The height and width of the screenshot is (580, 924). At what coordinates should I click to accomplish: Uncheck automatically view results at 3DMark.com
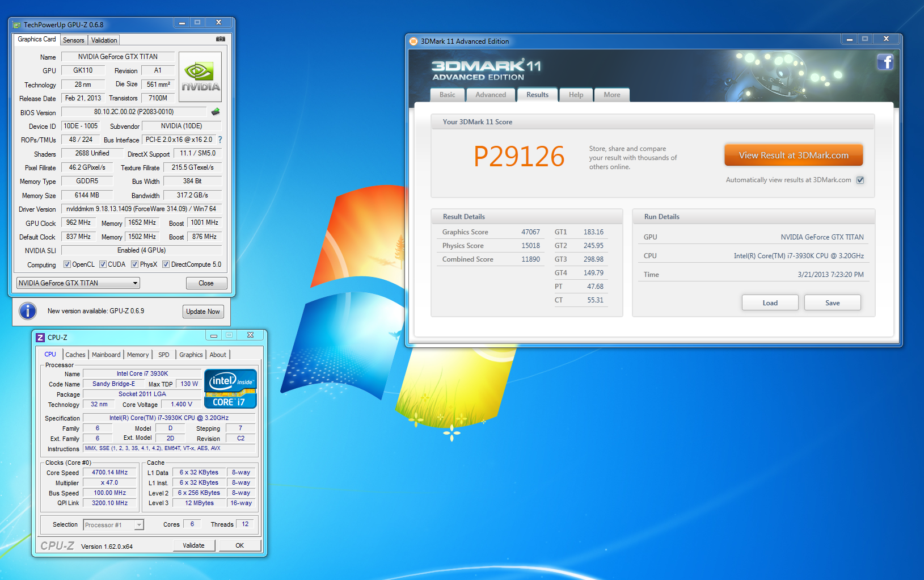click(x=860, y=180)
